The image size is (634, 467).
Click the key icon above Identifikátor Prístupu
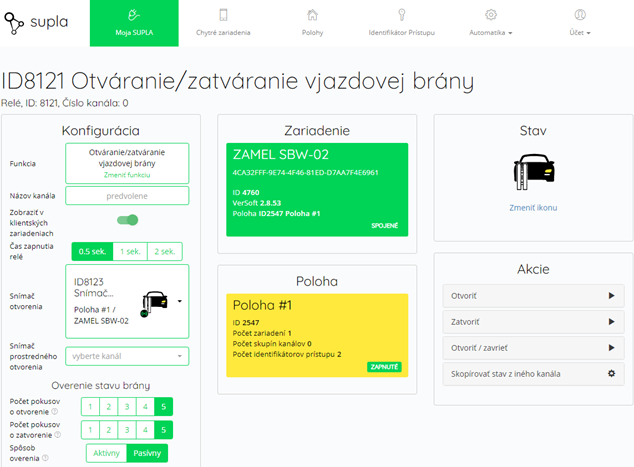click(x=402, y=15)
